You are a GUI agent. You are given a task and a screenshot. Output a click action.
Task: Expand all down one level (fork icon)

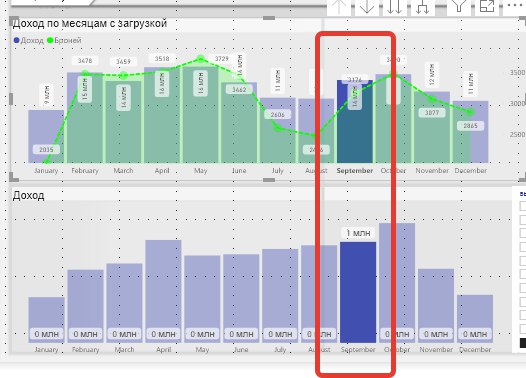[422, 7]
